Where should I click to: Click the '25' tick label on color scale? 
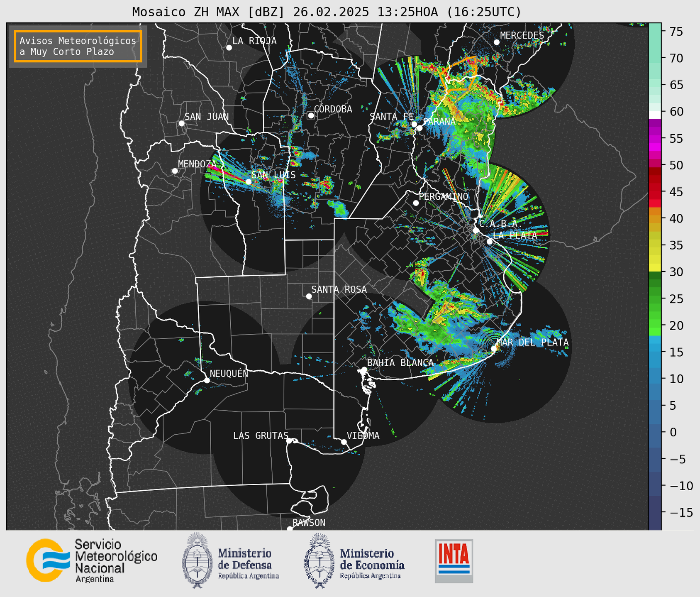pos(676,299)
